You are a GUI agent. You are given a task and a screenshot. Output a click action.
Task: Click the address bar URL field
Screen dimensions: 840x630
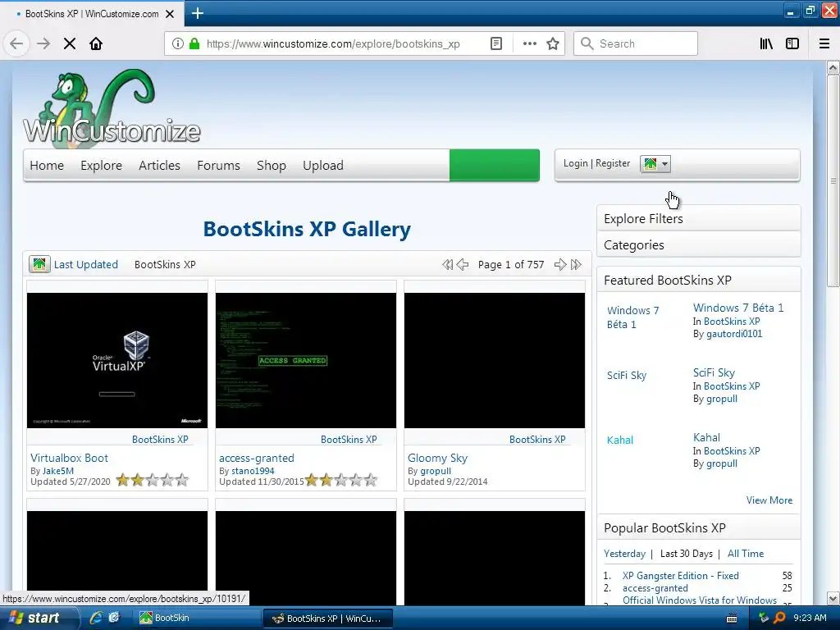tap(333, 43)
